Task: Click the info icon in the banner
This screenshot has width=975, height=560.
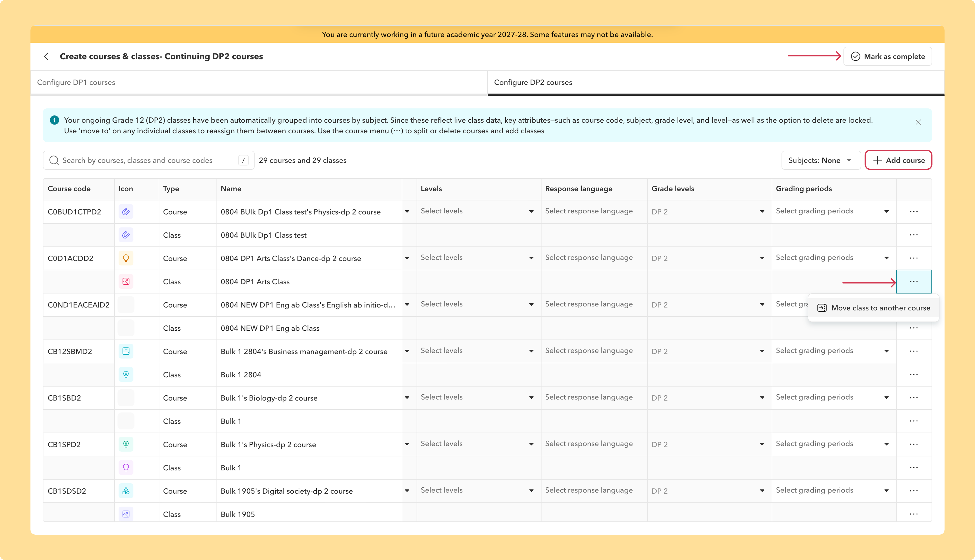Action: coord(55,120)
